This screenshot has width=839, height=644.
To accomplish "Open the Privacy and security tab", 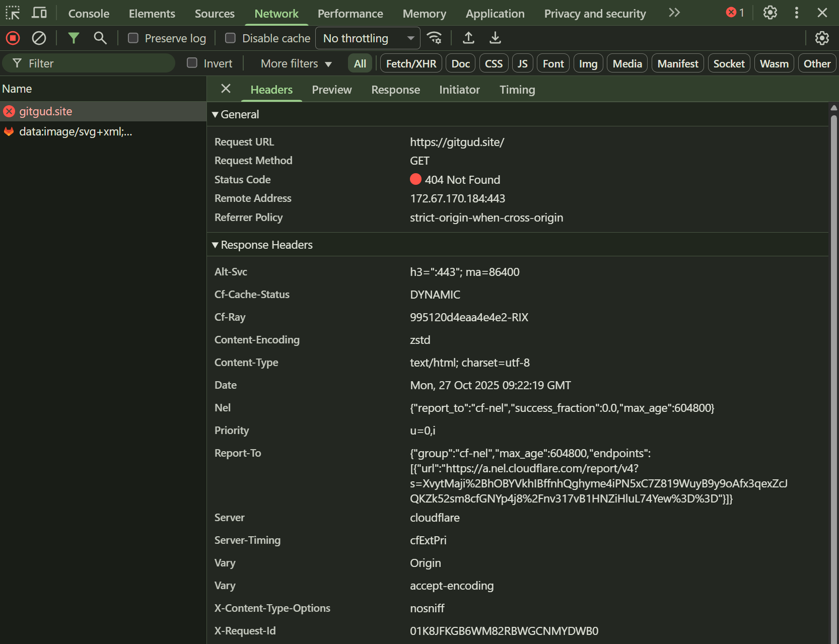I will [595, 14].
